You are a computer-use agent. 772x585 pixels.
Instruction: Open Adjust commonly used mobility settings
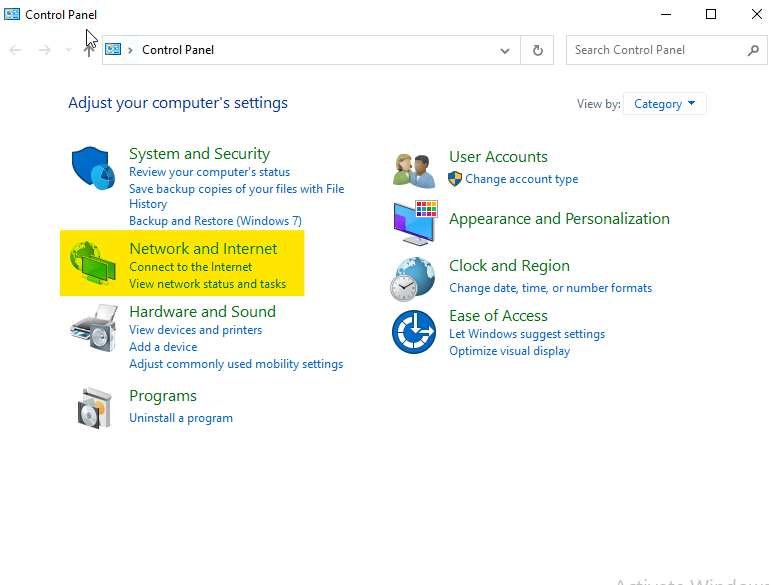(x=236, y=364)
